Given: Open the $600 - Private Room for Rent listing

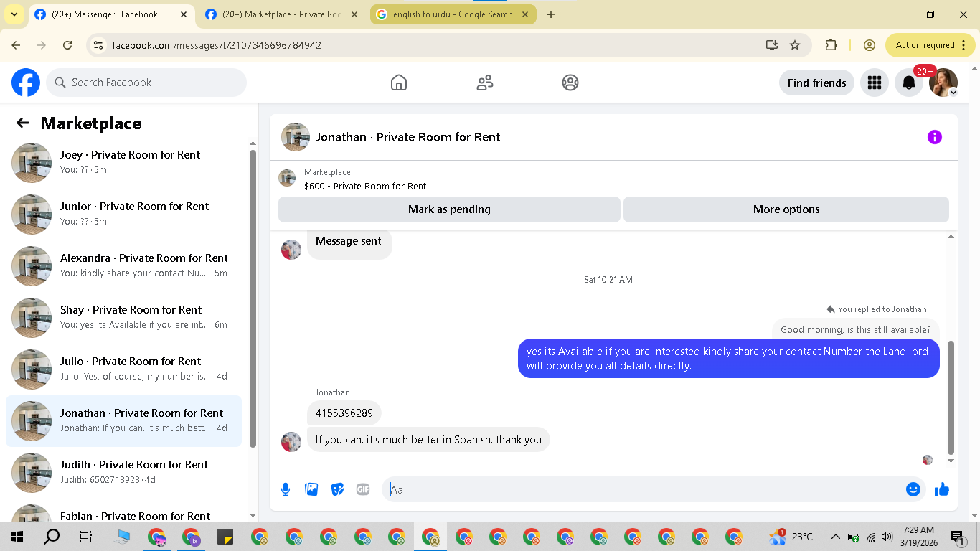Looking at the screenshot, I should (x=365, y=186).
